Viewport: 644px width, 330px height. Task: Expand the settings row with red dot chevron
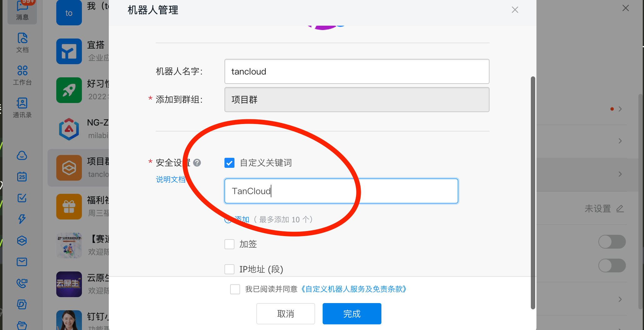(620, 109)
